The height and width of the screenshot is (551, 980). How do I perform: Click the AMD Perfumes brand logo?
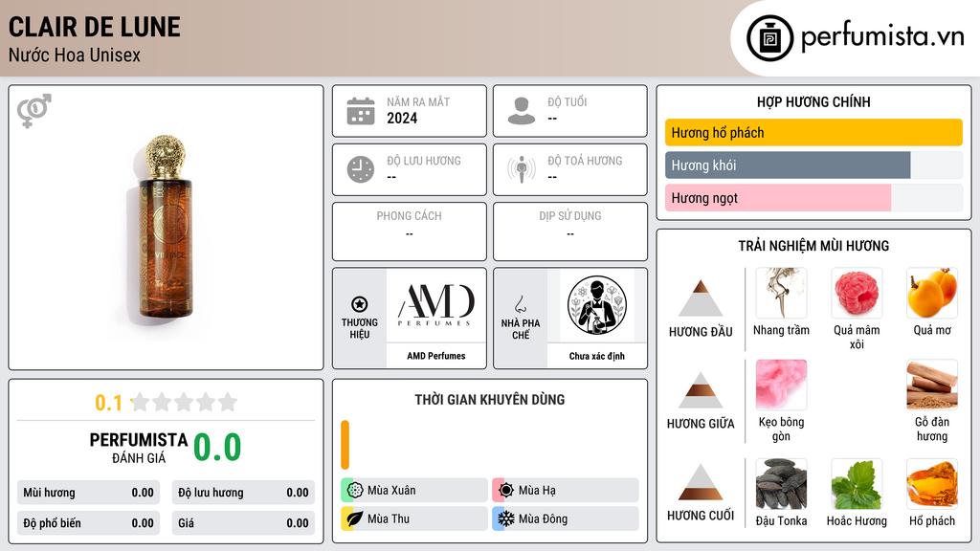(x=436, y=305)
